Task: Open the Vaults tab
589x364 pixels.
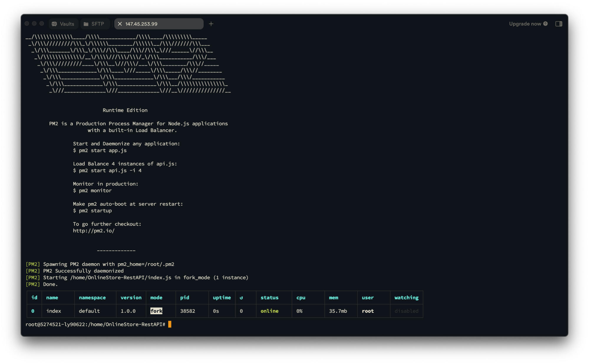Action: coord(63,24)
